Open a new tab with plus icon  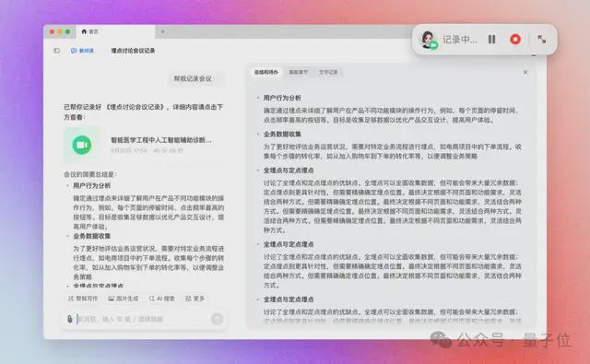tap(162, 31)
